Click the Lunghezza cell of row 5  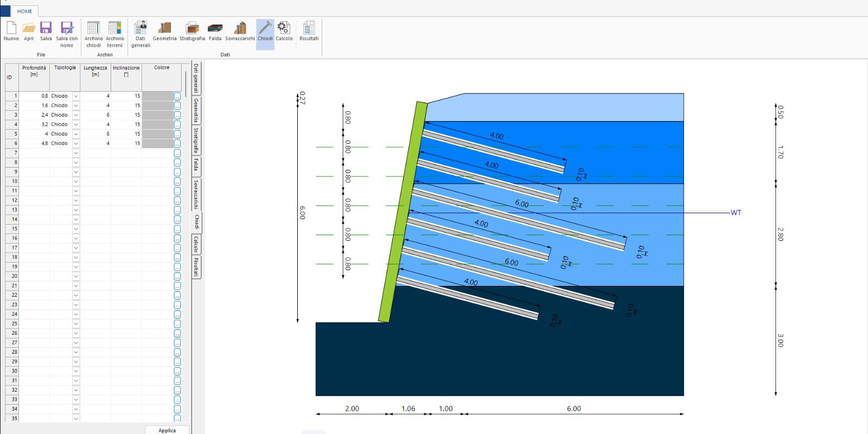point(96,134)
